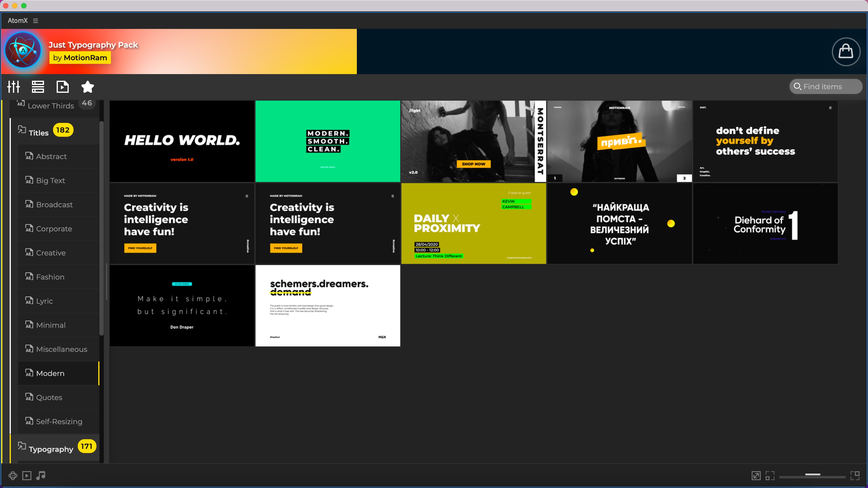Select the Quotes subcategory
Image resolution: width=868 pixels, height=488 pixels.
point(49,397)
